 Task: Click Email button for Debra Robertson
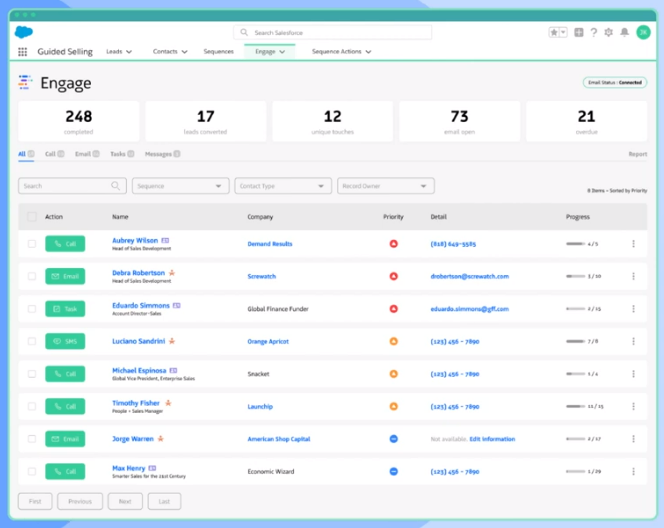pos(65,276)
